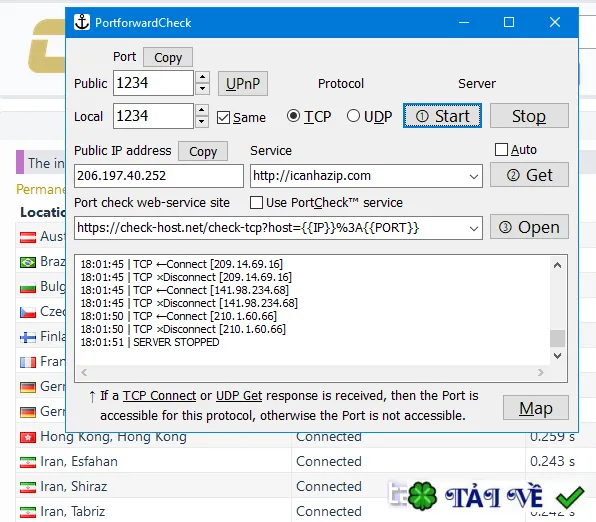Open the Service URL dropdown
The width and height of the screenshot is (596, 522).
point(474,176)
